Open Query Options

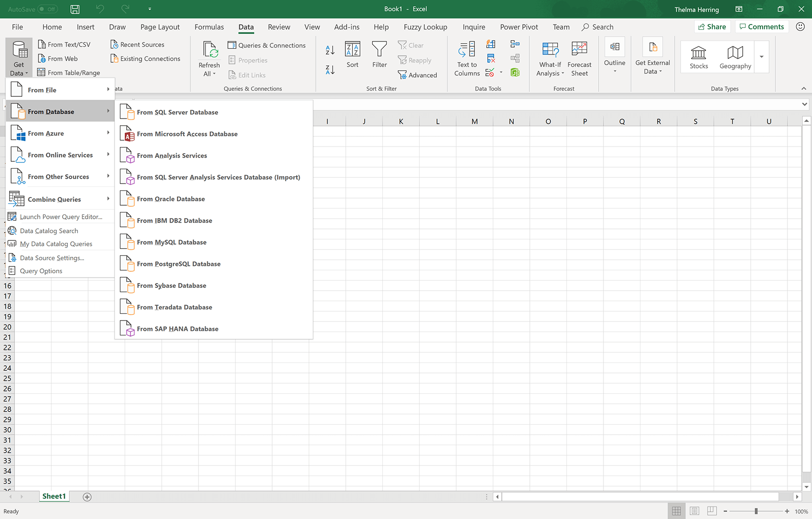(x=61, y=271)
